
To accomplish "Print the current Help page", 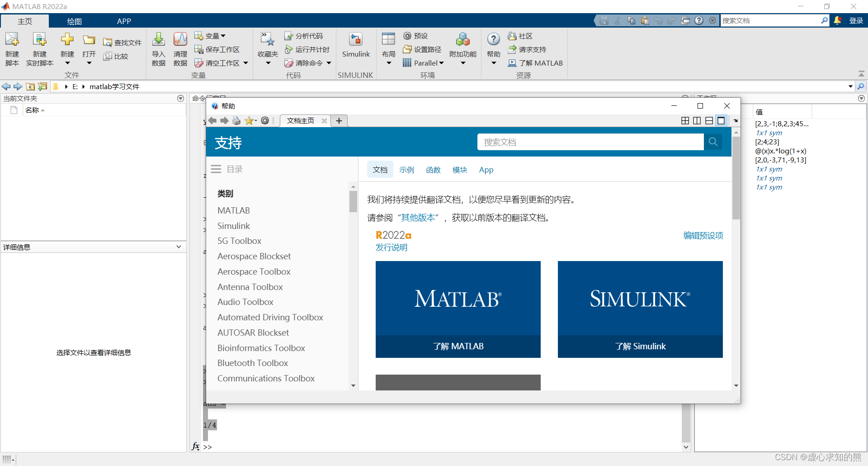I will coord(236,120).
